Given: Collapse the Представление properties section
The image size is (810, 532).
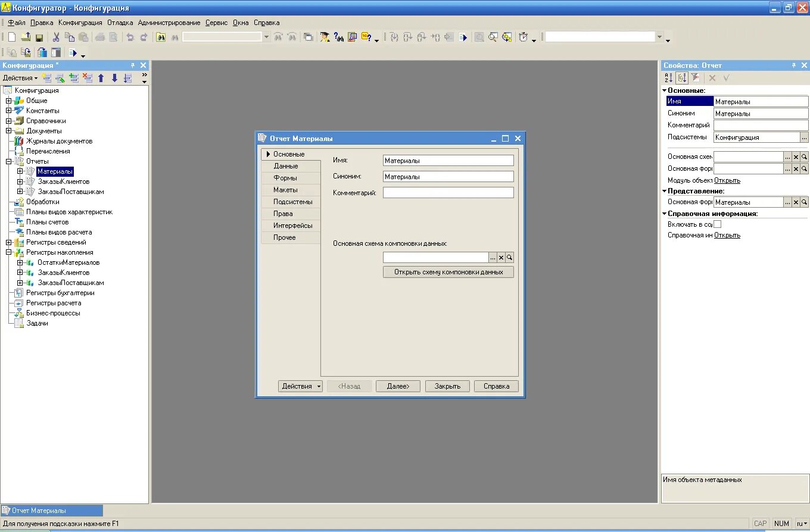Looking at the screenshot, I should pos(665,191).
